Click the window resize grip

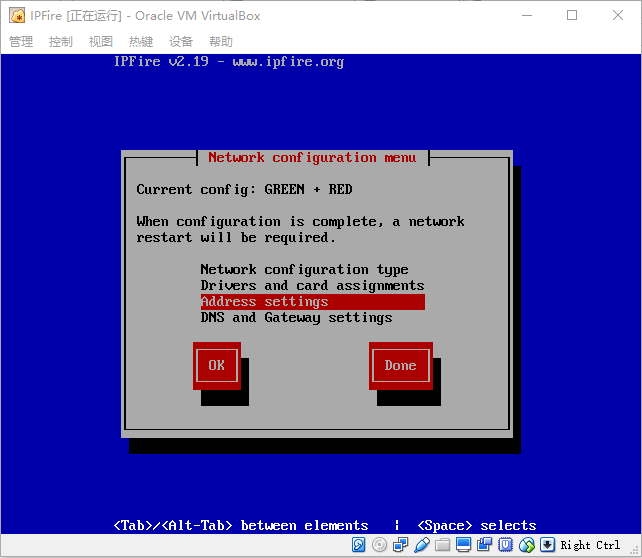(635, 551)
